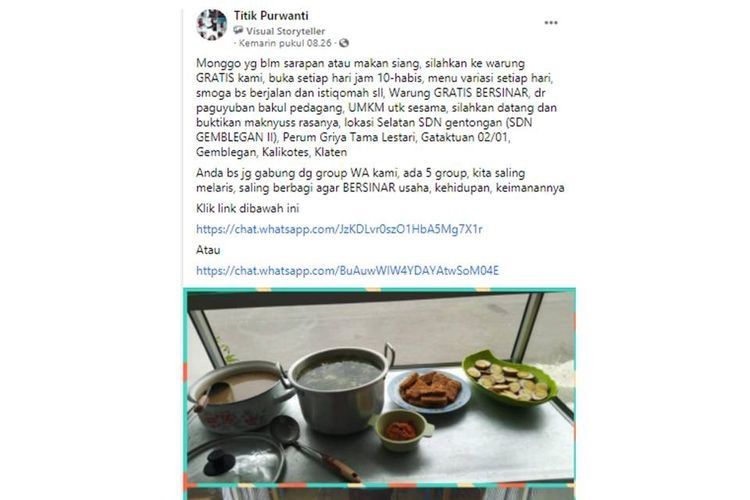
Task: Open the WhatsApp link ending in Mg7X1r
Action: 339,229
